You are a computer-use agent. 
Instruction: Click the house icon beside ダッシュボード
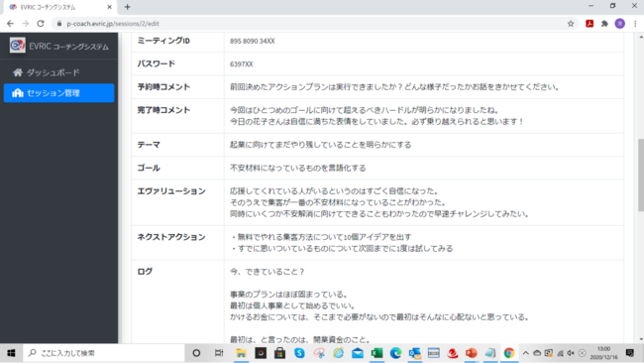tap(17, 72)
